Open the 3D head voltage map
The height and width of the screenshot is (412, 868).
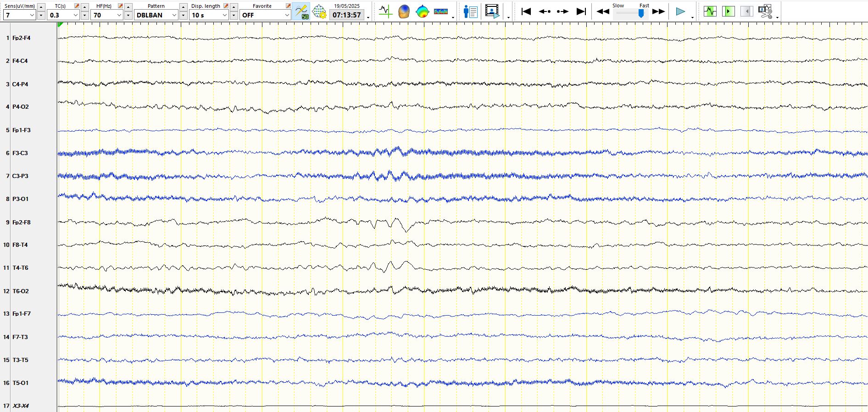click(x=404, y=11)
